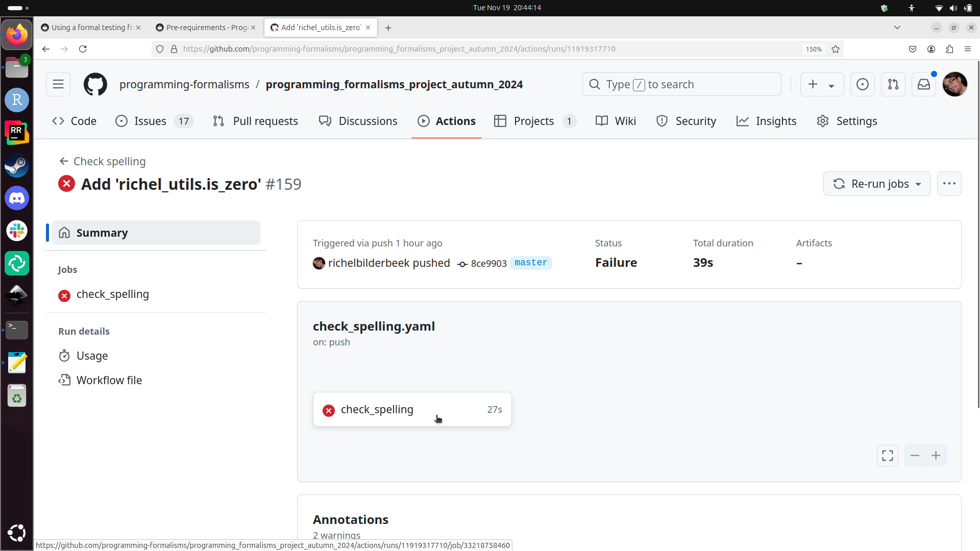Zoom in the workflow graph
This screenshot has width=980, height=551.
tap(936, 456)
